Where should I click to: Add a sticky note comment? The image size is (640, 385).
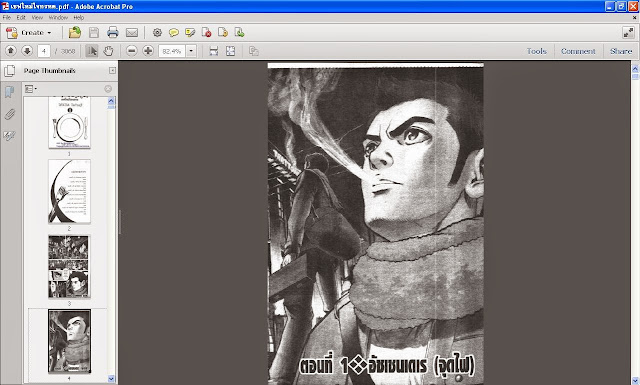coord(174,33)
